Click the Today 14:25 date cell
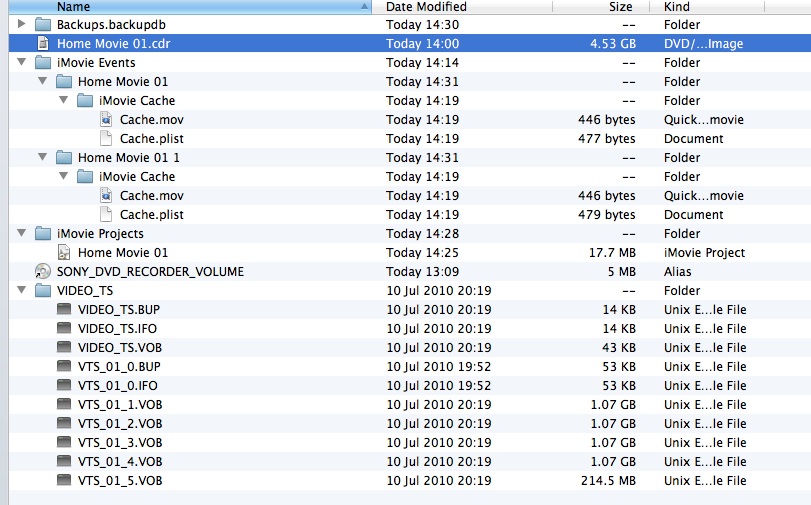The height and width of the screenshot is (505, 811). [423, 252]
